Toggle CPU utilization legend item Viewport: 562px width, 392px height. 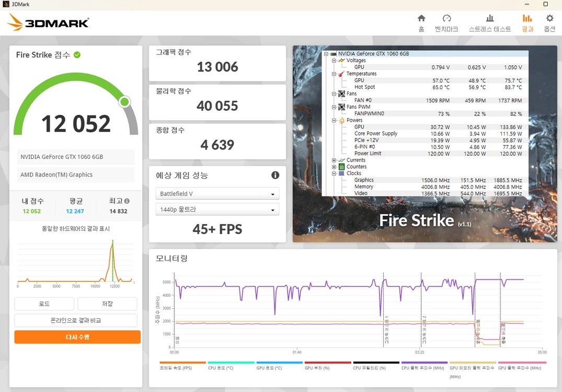click(x=376, y=366)
